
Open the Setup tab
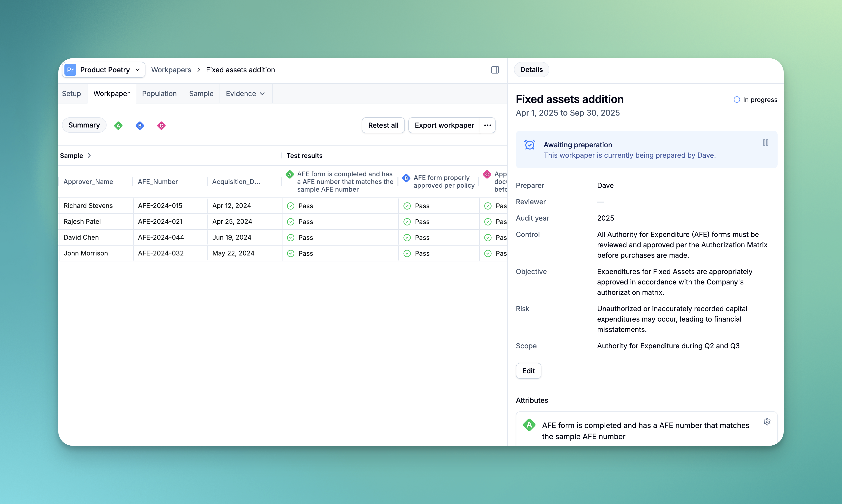point(71,94)
